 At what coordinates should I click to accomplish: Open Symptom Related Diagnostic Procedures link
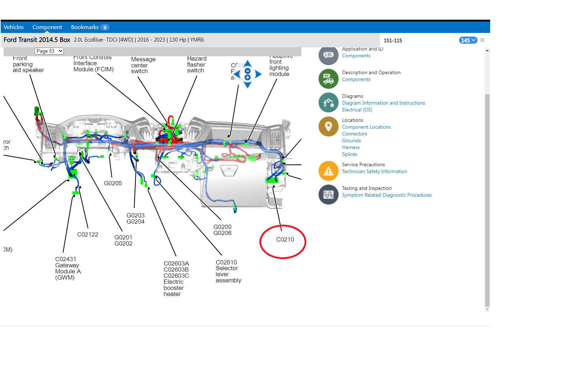click(x=387, y=195)
